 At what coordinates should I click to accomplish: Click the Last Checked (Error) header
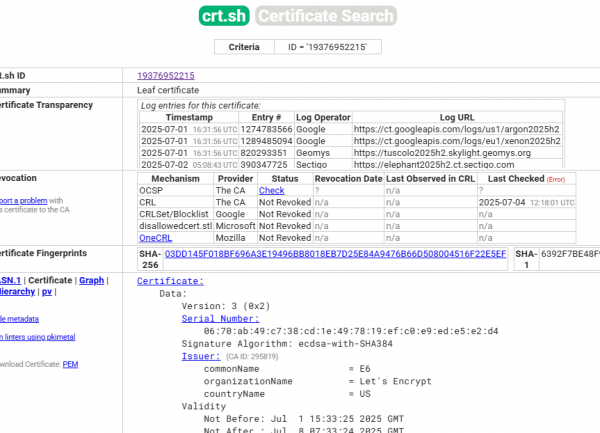point(526,179)
